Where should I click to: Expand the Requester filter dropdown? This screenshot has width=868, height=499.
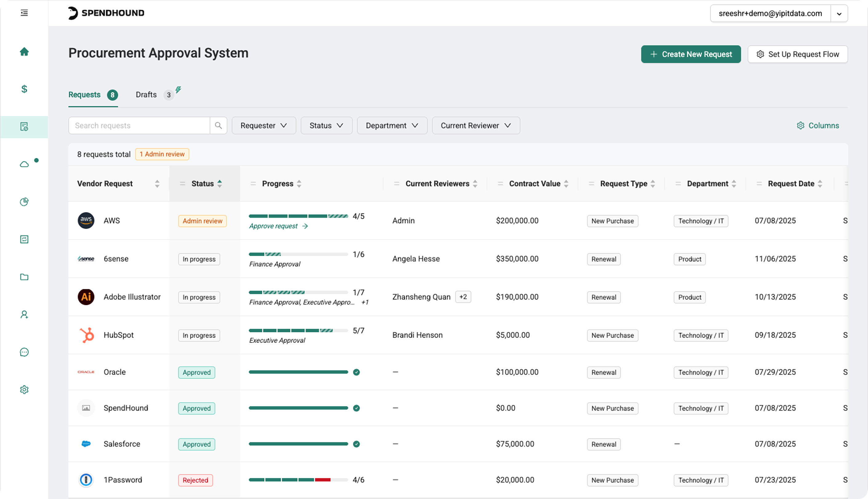tap(264, 125)
